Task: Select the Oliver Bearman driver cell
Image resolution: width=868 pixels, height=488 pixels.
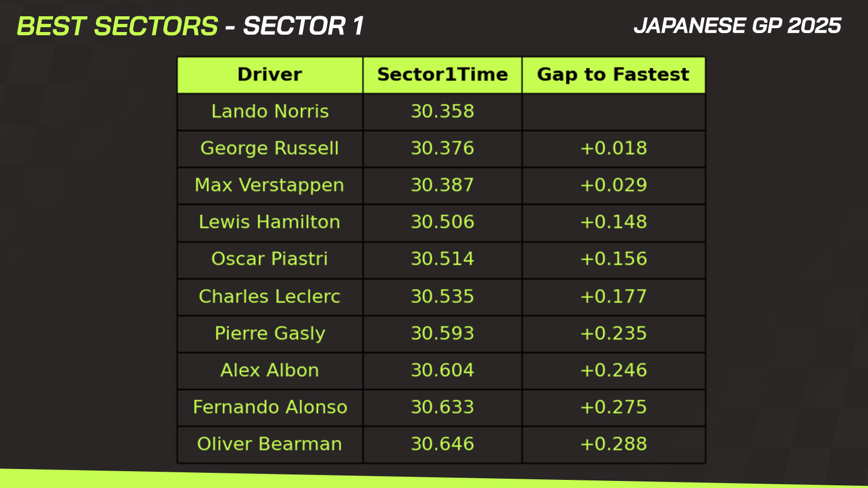Action: click(x=270, y=444)
